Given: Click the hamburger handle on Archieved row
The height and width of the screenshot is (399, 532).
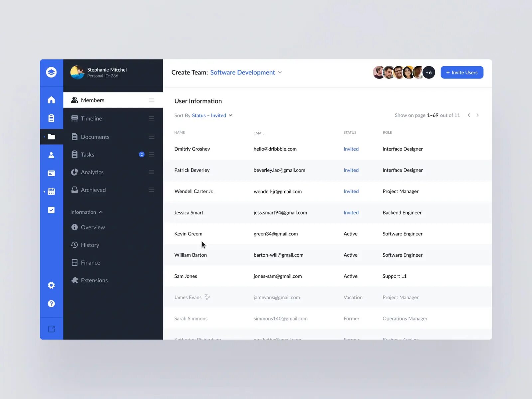Looking at the screenshot, I should point(152,190).
